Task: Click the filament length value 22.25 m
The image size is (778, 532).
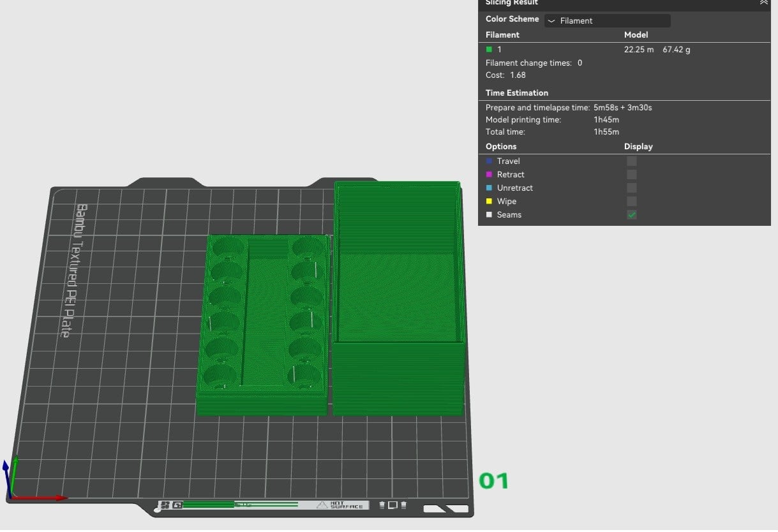Action: 639,50
